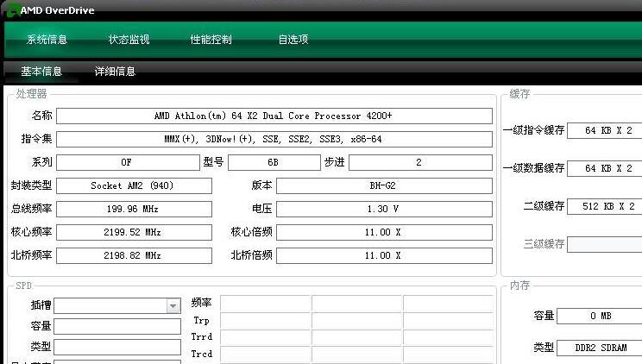Select the 版本 value BH-G2
This screenshot has width=642, height=364.
pos(384,186)
